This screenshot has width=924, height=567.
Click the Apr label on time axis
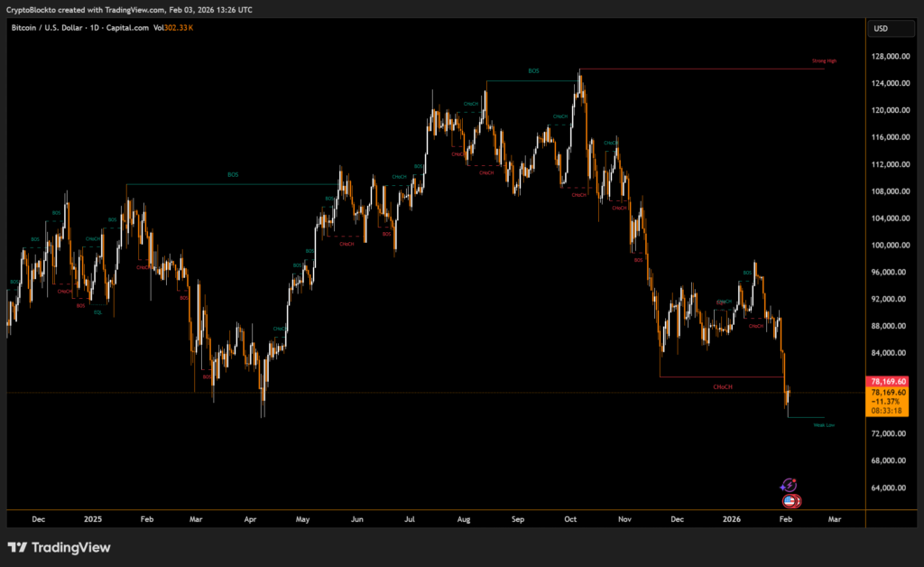250,519
